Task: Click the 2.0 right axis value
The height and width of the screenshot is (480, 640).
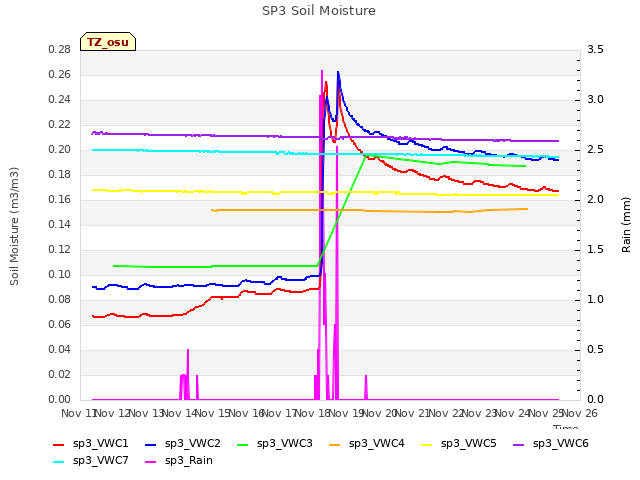Action: click(x=595, y=199)
